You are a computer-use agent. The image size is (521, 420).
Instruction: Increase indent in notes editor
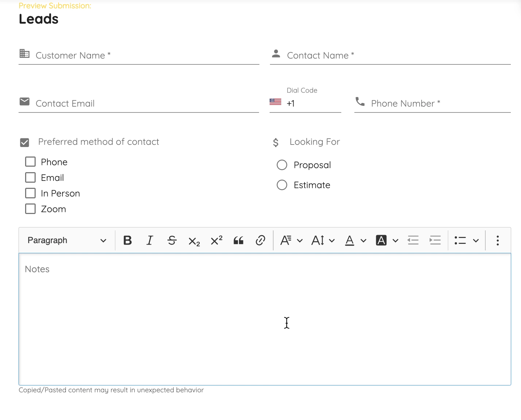click(435, 240)
